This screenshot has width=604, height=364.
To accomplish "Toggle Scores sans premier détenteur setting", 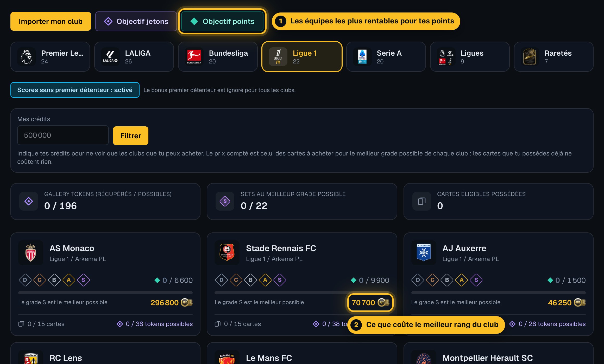I will pyautogui.click(x=75, y=90).
